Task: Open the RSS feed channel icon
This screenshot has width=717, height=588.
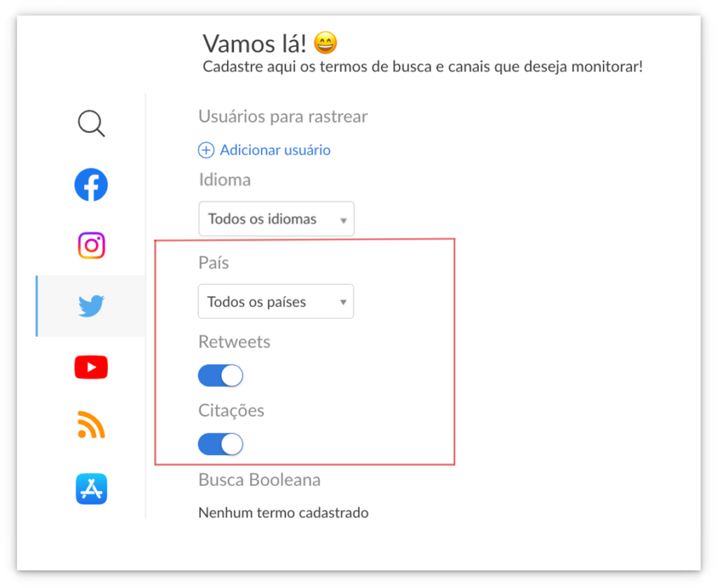Action: (x=91, y=425)
